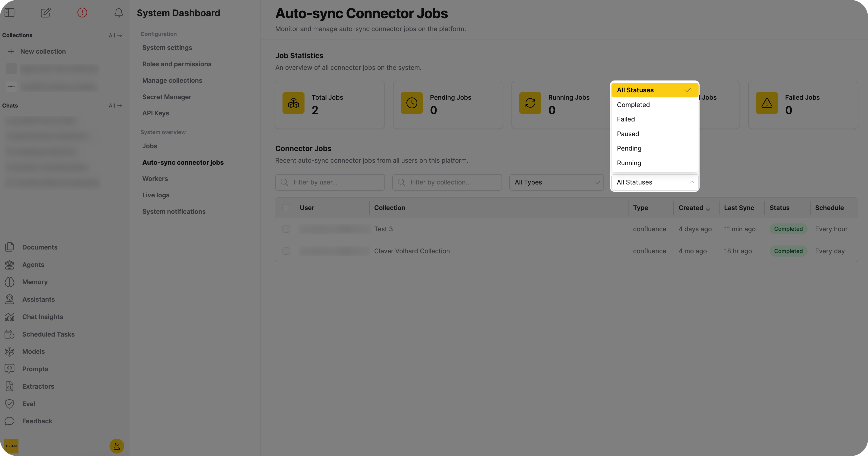Open Documents from sidebar
Image resolution: width=868 pixels, height=456 pixels.
click(x=40, y=247)
